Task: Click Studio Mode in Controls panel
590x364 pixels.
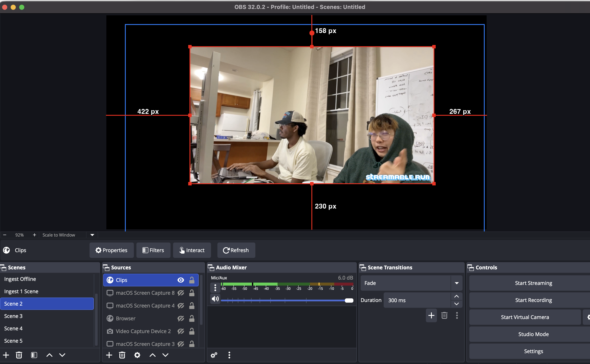Action: point(533,334)
